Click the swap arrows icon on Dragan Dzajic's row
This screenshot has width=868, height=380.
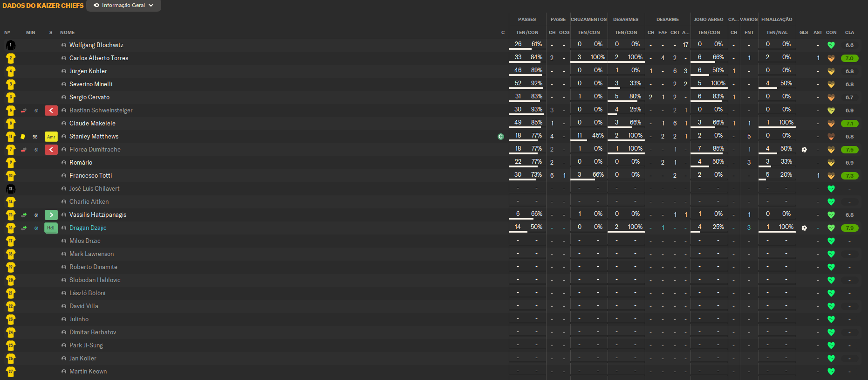click(x=24, y=228)
